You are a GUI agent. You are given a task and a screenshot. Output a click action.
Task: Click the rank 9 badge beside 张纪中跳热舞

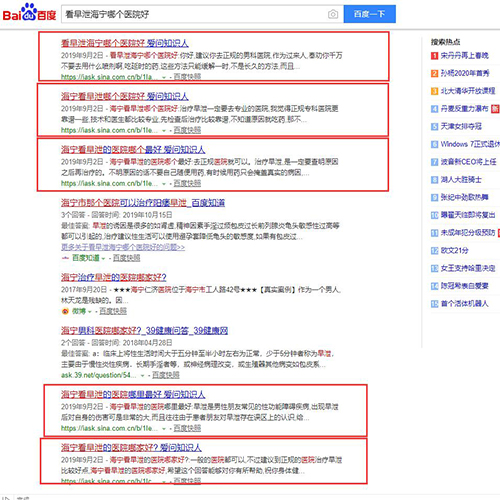434,198
